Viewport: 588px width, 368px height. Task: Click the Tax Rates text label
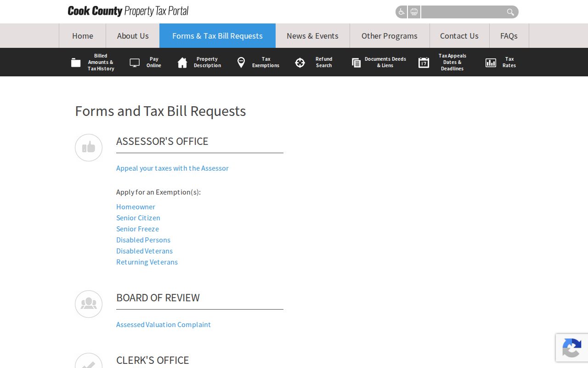[509, 63]
